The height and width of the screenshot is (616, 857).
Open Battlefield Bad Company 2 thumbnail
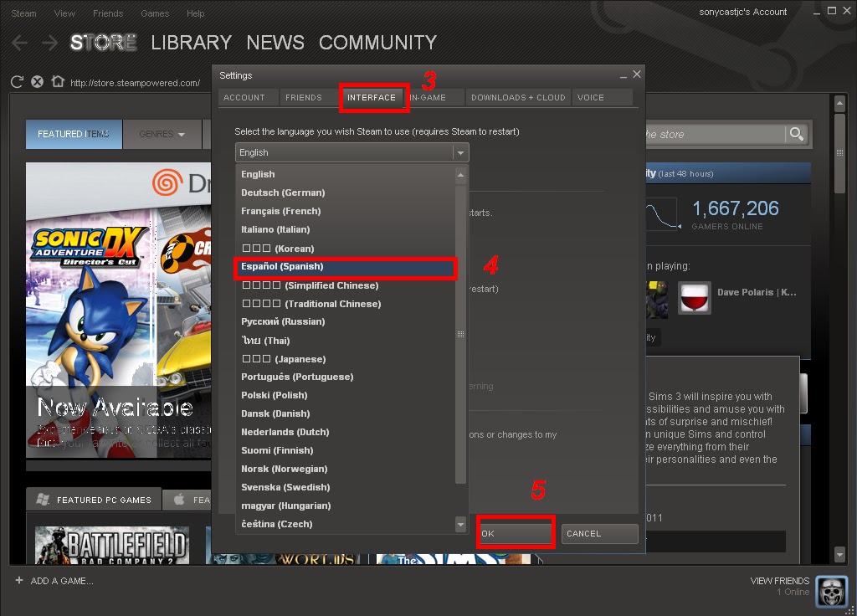112,545
